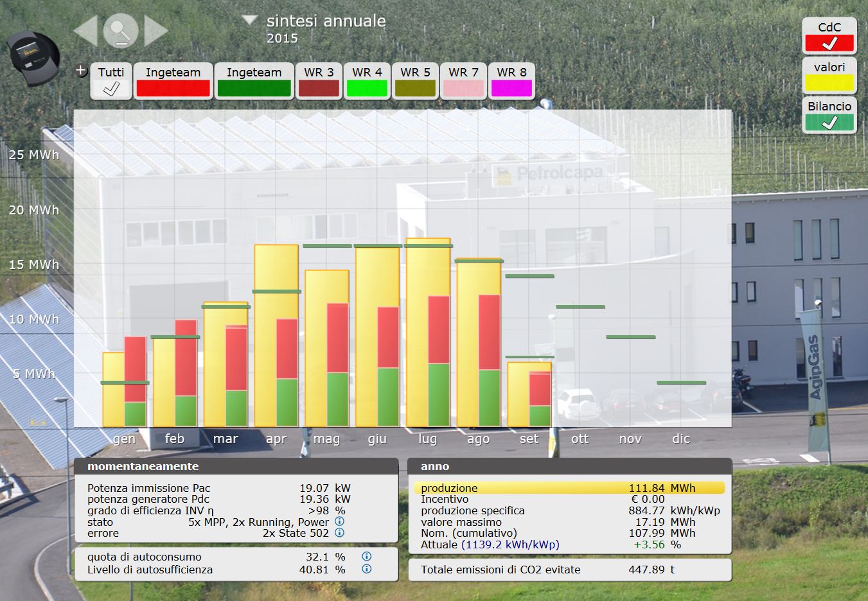
Task: Select the nov month label
Action: [630, 439]
